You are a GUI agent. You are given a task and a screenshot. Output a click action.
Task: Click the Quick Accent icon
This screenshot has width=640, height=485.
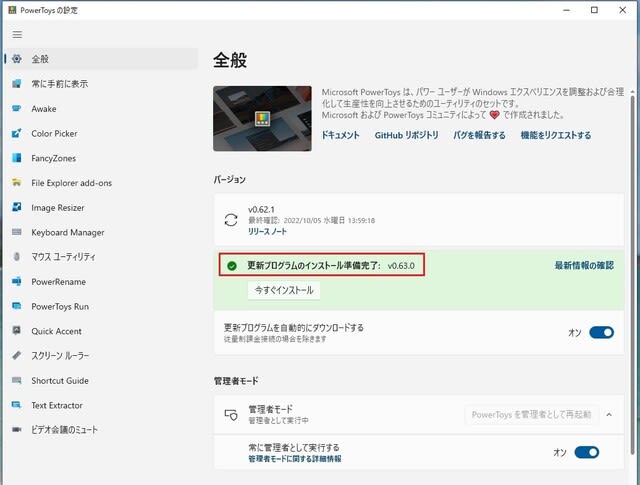click(x=17, y=331)
